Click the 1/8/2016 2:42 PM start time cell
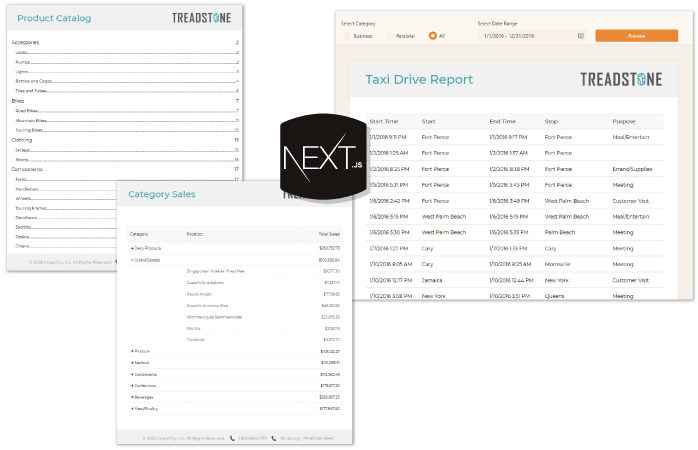 pos(389,201)
